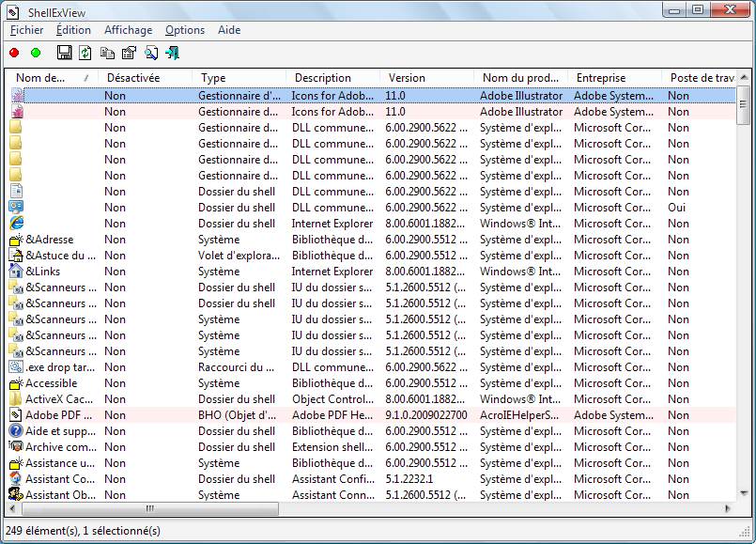Click the Adobe PDF row icon
756x544 pixels.
coord(16,414)
